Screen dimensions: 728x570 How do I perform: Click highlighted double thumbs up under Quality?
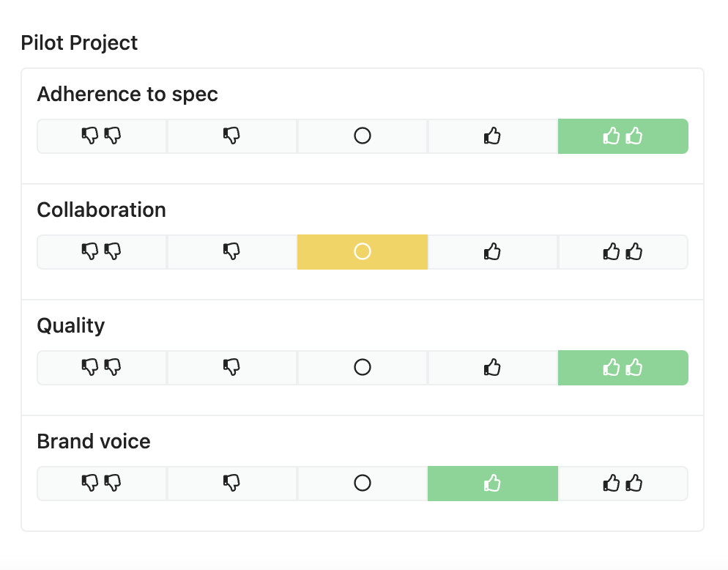click(623, 368)
